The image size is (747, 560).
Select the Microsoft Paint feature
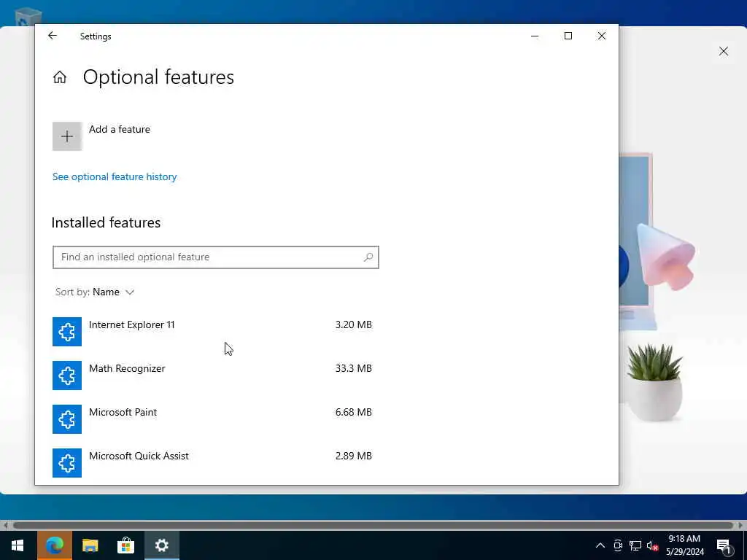212,419
